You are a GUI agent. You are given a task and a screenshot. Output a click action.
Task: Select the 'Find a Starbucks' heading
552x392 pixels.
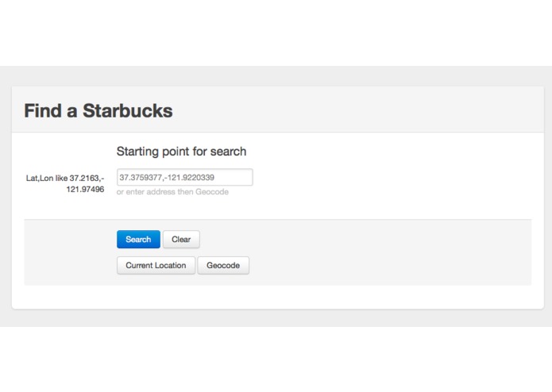tap(98, 111)
